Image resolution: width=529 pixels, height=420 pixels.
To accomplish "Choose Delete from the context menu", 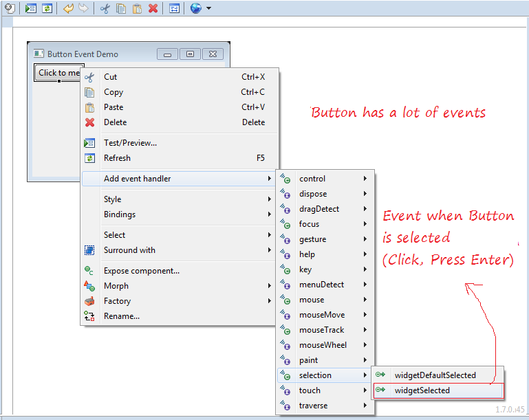I will tap(180, 122).
